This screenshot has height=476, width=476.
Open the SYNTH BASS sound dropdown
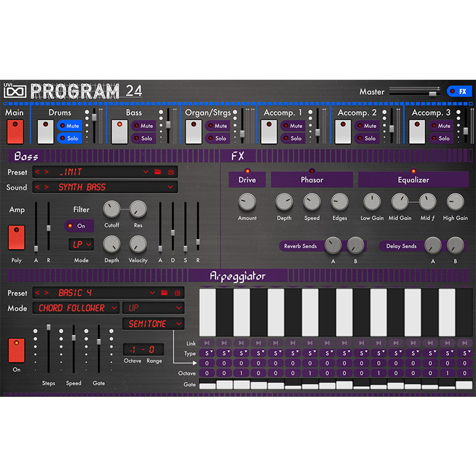coord(170,187)
